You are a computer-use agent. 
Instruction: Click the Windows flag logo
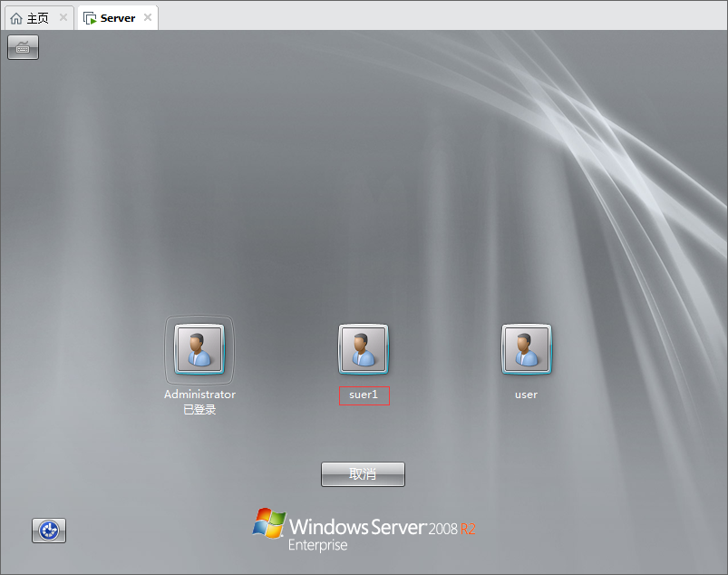click(269, 524)
